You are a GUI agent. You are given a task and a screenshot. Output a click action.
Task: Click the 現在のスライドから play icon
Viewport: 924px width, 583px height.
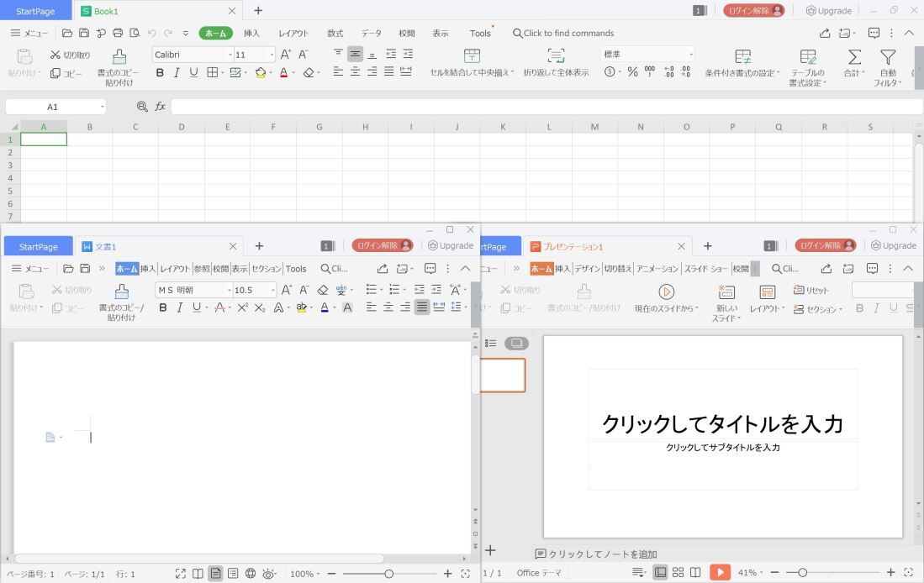tap(667, 292)
